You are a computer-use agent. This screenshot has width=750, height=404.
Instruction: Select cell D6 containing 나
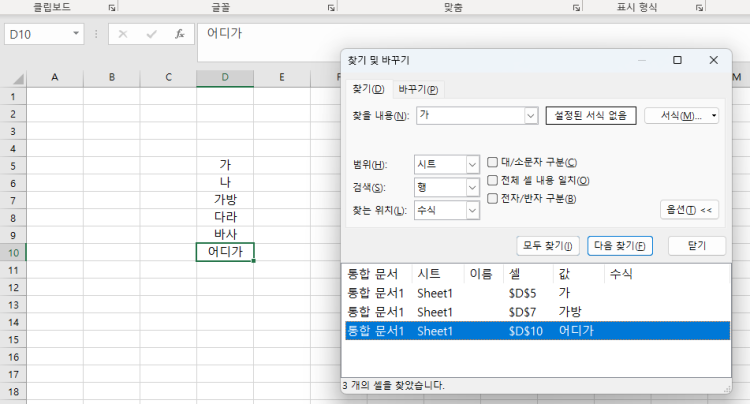pos(225,183)
